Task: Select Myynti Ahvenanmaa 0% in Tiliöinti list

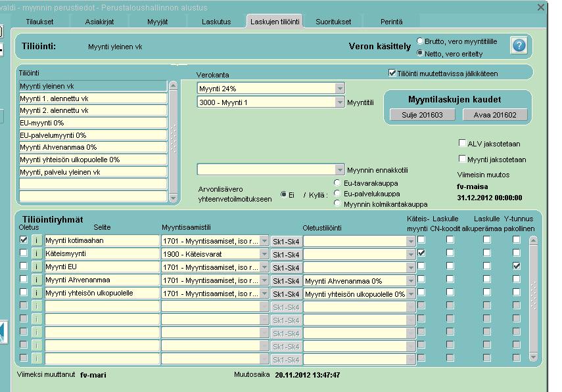Action: point(93,147)
